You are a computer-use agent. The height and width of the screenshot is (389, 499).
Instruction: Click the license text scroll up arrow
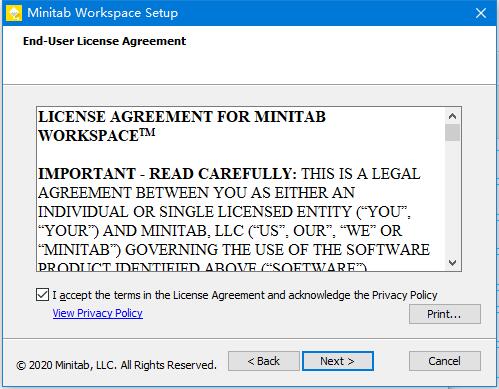pos(452,116)
